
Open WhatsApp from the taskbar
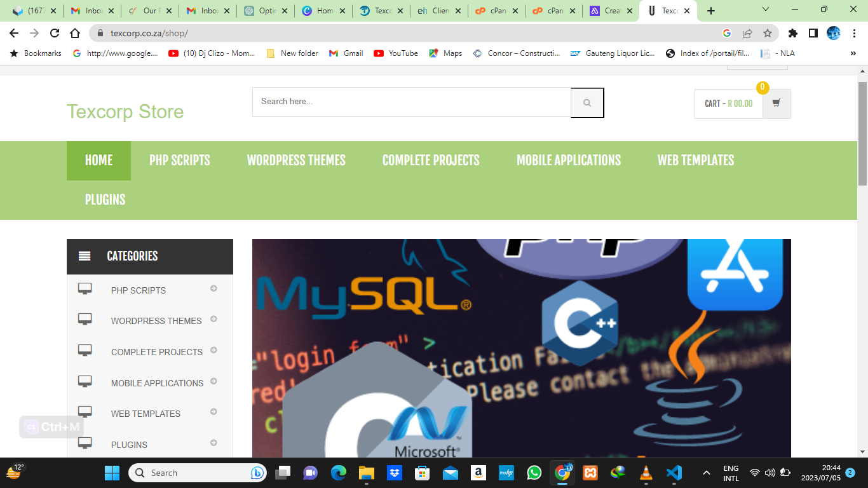pos(534,473)
